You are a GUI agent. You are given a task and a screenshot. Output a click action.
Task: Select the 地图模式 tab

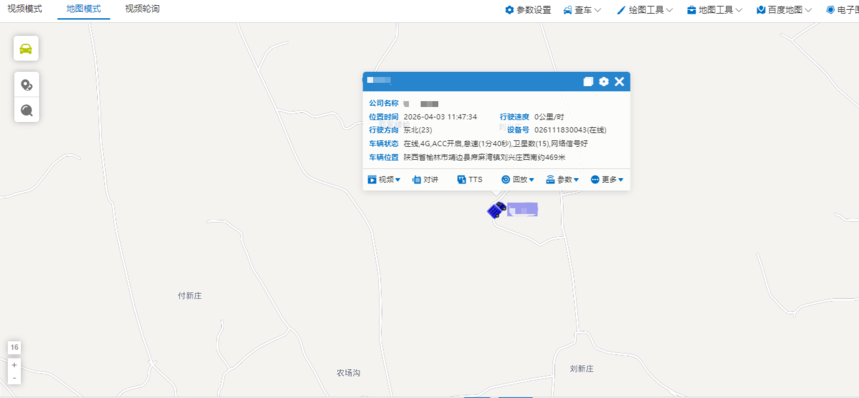pyautogui.click(x=84, y=9)
